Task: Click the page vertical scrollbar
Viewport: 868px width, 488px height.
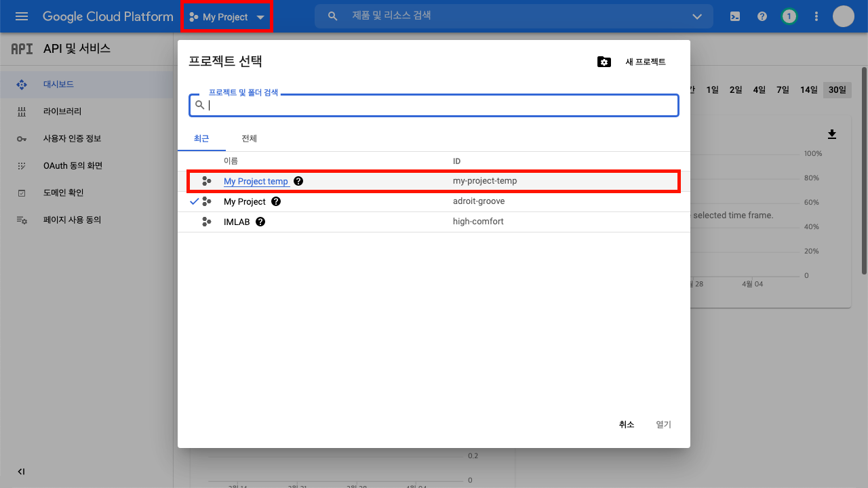Action: tap(864, 171)
